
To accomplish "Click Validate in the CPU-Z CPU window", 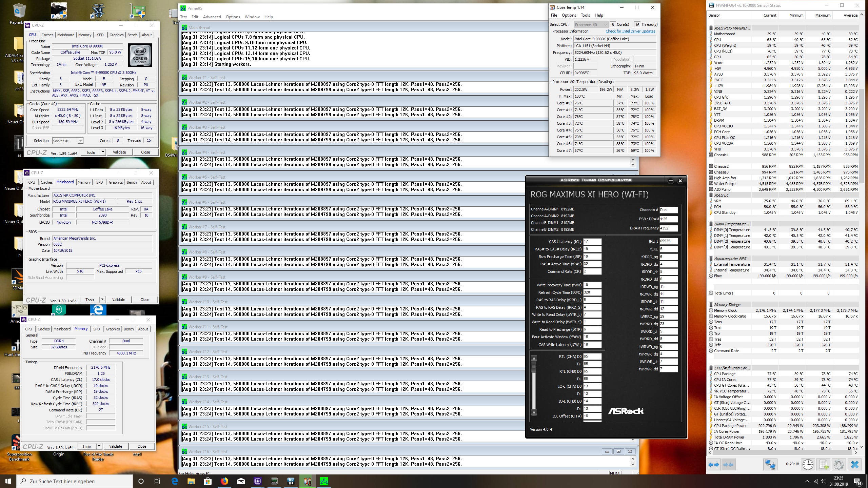I will coord(119,152).
